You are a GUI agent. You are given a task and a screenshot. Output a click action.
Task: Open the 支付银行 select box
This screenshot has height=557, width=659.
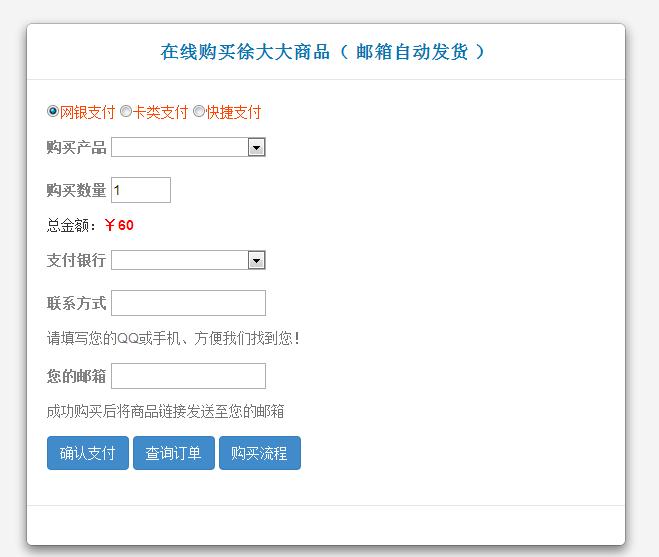(180, 260)
